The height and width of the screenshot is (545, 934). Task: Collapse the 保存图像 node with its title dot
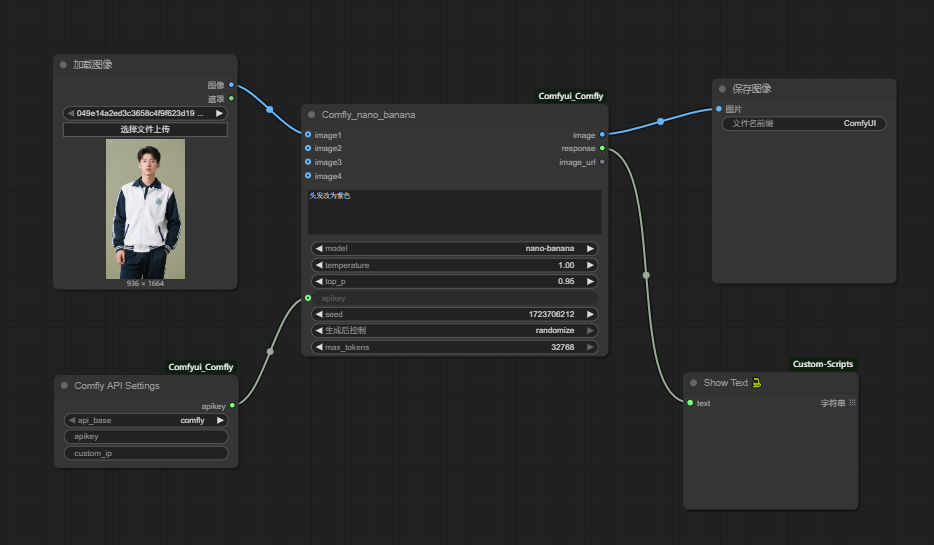click(723, 89)
